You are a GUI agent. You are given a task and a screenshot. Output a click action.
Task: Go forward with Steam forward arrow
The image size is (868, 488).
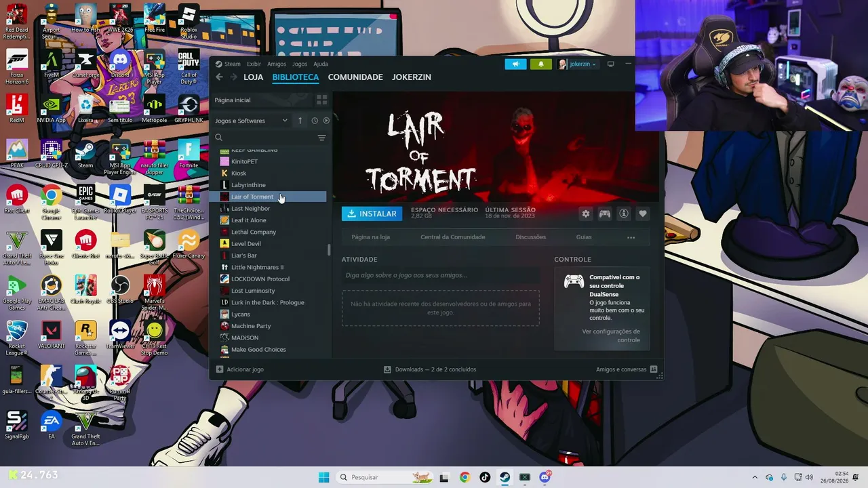(233, 77)
